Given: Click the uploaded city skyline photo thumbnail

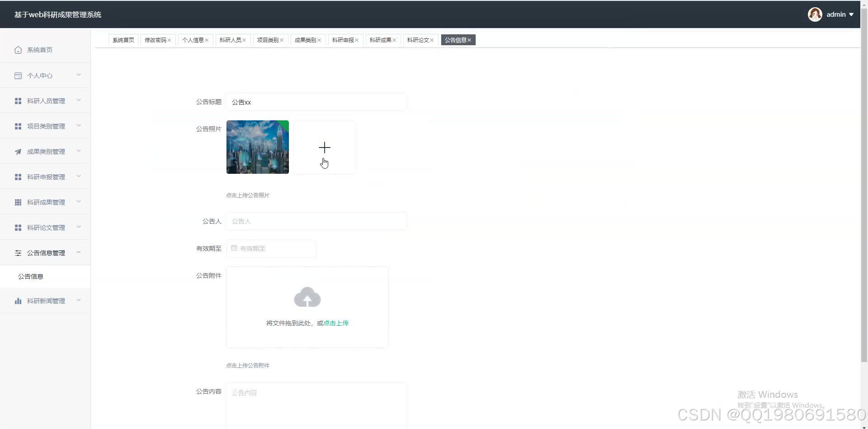Looking at the screenshot, I should coord(257,147).
